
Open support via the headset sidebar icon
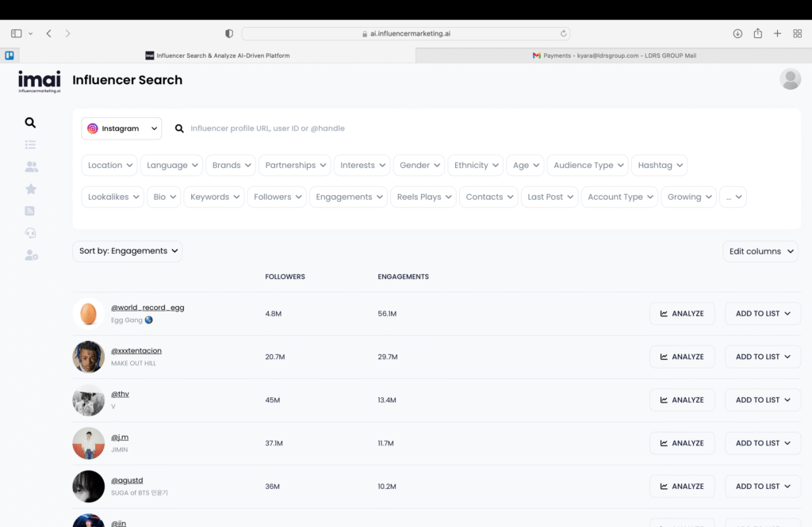[30, 233]
